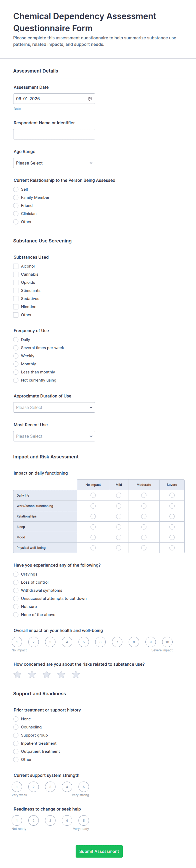Pick 5 Very strong support system strength
Viewport: 196px width, 868px height.
[x=84, y=787]
